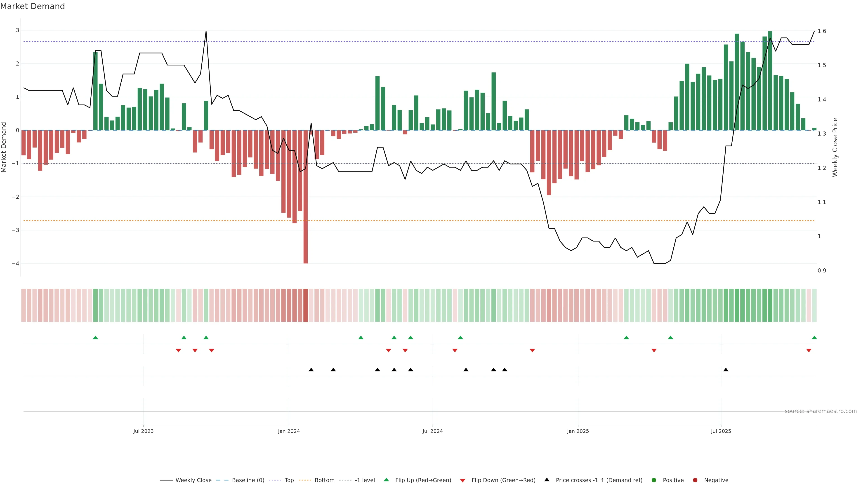Click the black Price crosses -1 legend triangle
This screenshot has height=488, width=868.
tap(547, 480)
